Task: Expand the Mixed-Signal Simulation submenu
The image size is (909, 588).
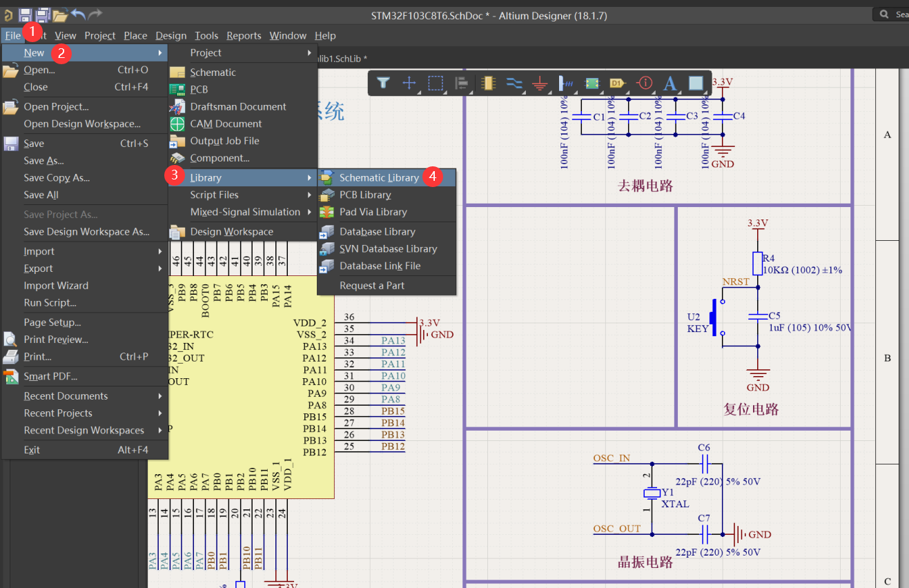Action: pos(246,212)
